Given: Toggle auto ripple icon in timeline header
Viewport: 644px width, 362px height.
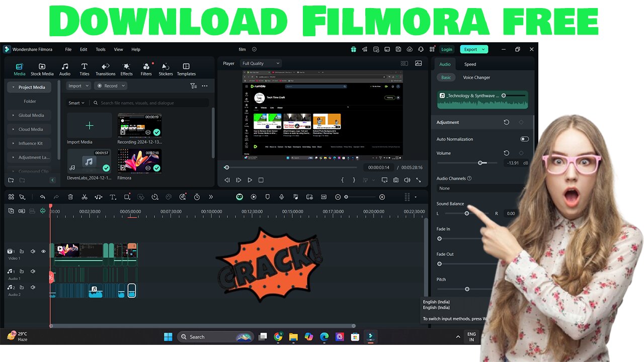Looking at the screenshot, I should [x=43, y=211].
